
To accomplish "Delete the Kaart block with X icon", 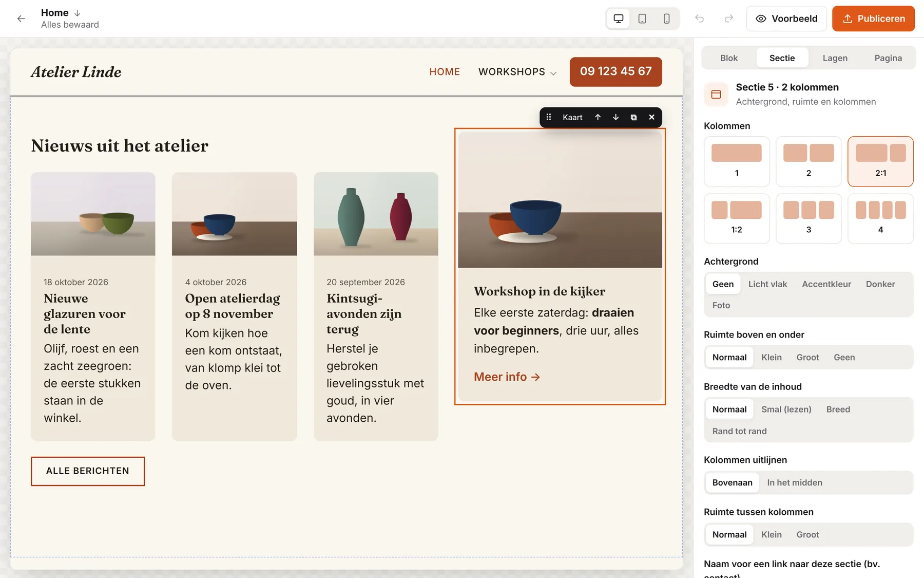I will click(x=651, y=117).
